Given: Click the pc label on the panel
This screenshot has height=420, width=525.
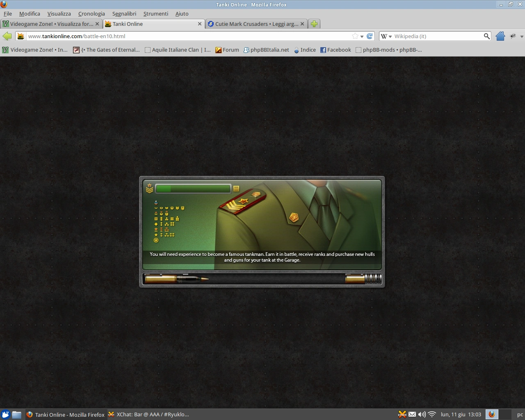Looking at the screenshot, I should pos(520,415).
